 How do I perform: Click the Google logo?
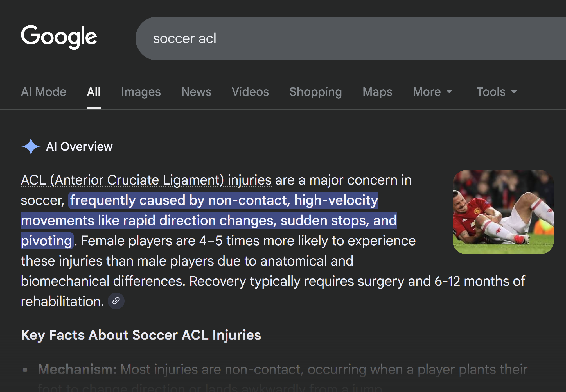coord(59,37)
